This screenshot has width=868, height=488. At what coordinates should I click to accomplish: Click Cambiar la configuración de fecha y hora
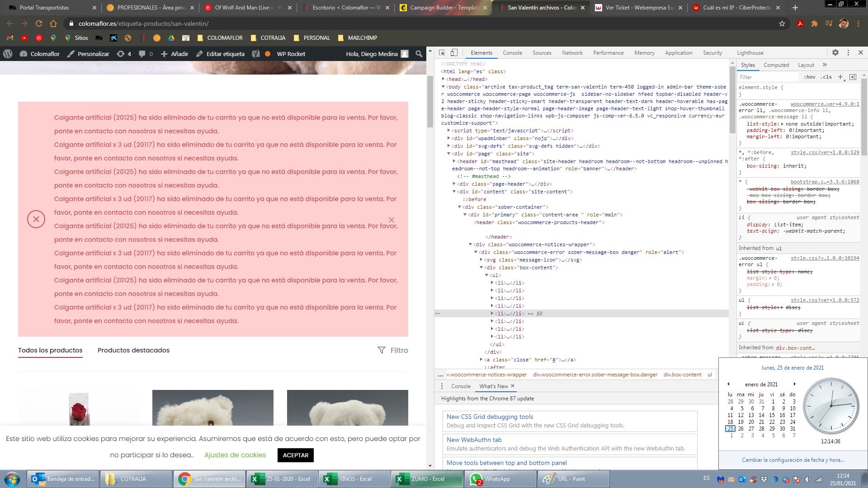coord(793,460)
